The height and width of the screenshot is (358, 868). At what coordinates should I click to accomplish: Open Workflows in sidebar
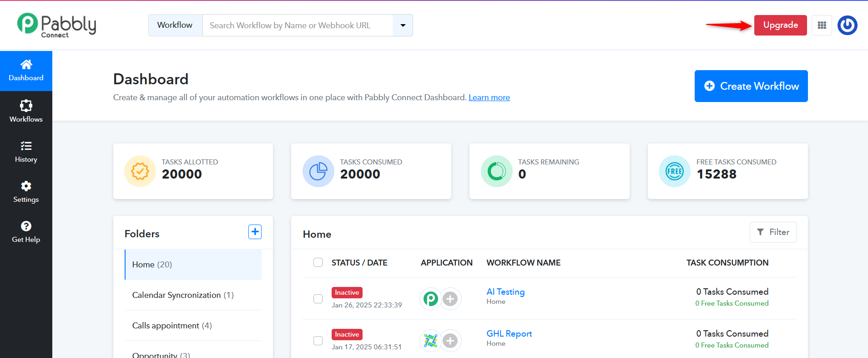(26, 111)
